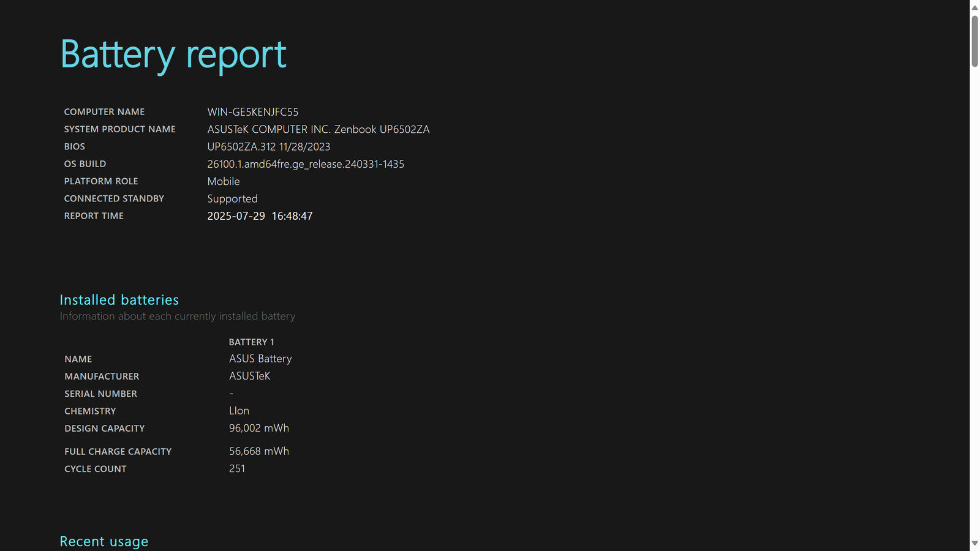Click the CYCLE COUNT row label

tap(96, 469)
